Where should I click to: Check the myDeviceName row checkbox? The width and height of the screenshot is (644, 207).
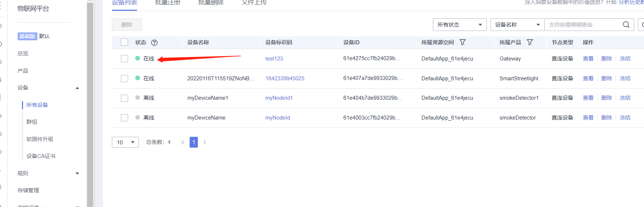[x=124, y=117]
